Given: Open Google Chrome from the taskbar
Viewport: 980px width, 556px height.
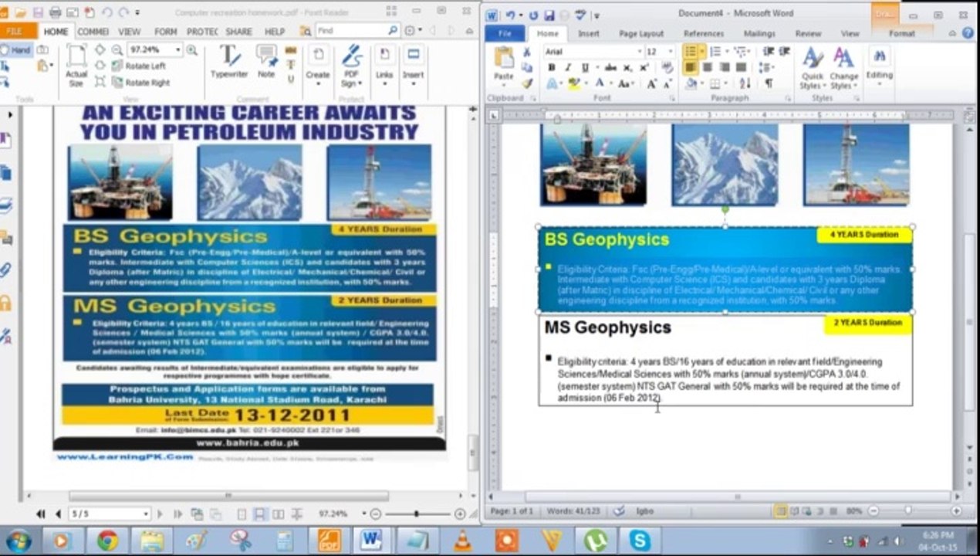Looking at the screenshot, I should click(x=107, y=540).
